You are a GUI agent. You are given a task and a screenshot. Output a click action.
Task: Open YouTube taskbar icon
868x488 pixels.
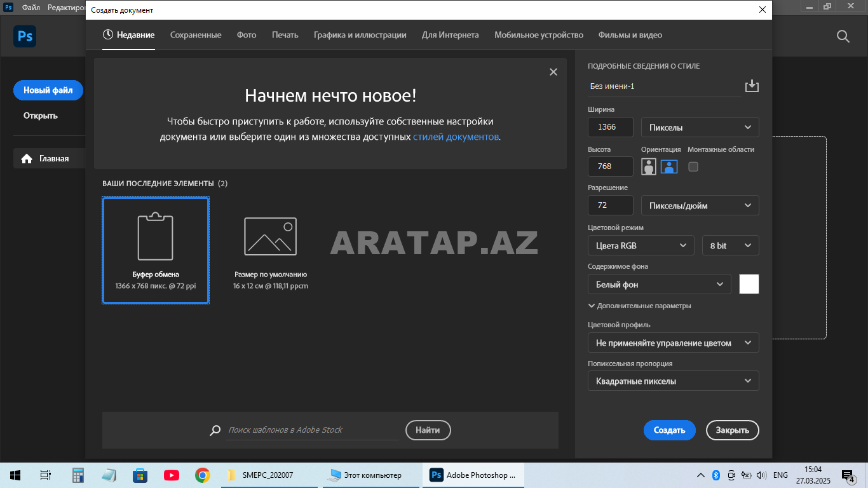coord(171,475)
